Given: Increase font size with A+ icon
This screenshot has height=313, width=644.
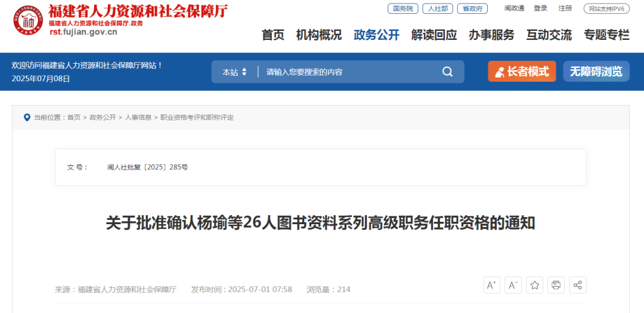Looking at the screenshot, I should pos(491,285).
